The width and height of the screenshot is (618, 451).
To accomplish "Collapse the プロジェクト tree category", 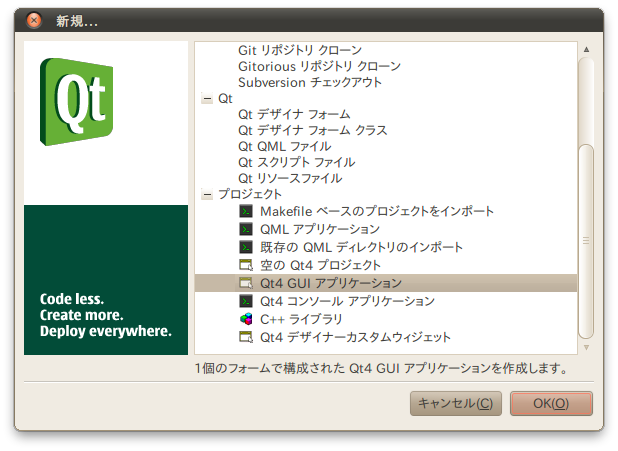I will pos(207,194).
